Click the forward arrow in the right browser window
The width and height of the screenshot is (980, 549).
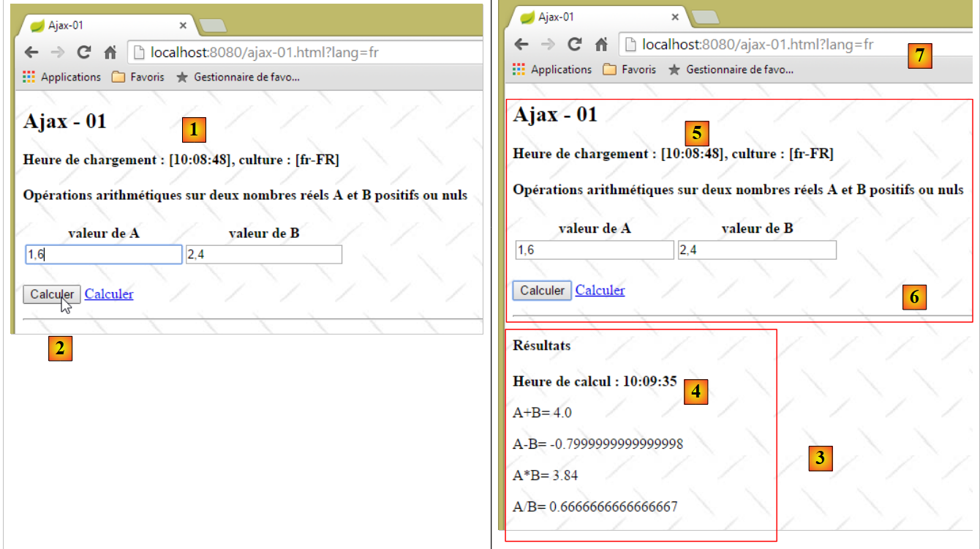549,45
